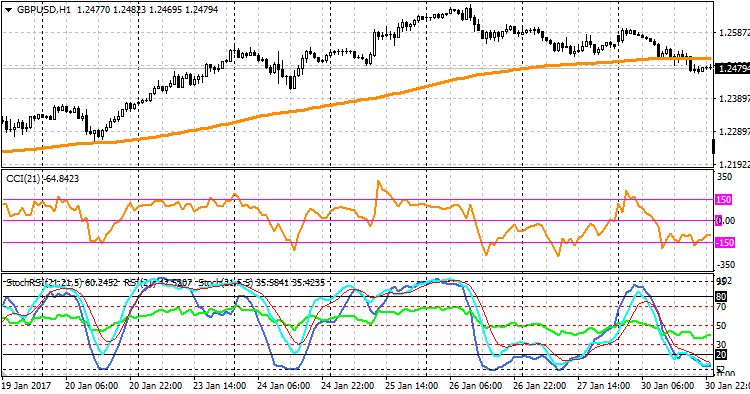Click the 24 Jan 06:00 time label
Image resolution: width=750 pixels, height=394 pixels.
(x=284, y=385)
